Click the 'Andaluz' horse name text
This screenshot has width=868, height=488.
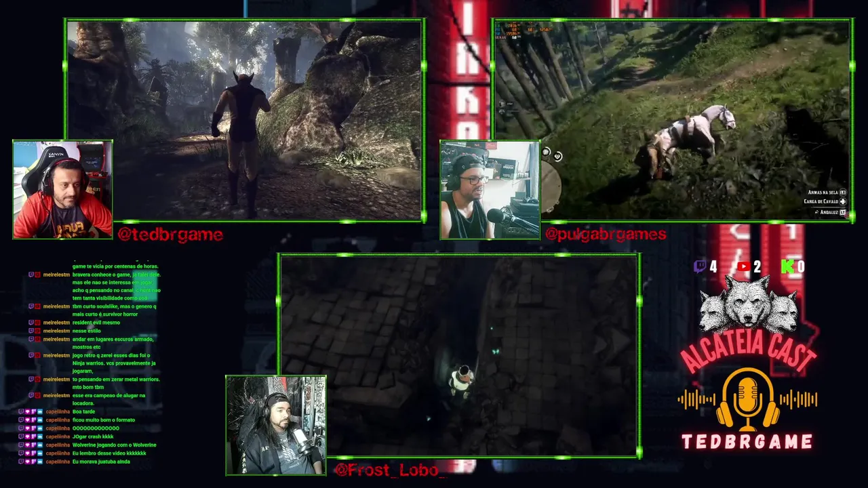[829, 212]
